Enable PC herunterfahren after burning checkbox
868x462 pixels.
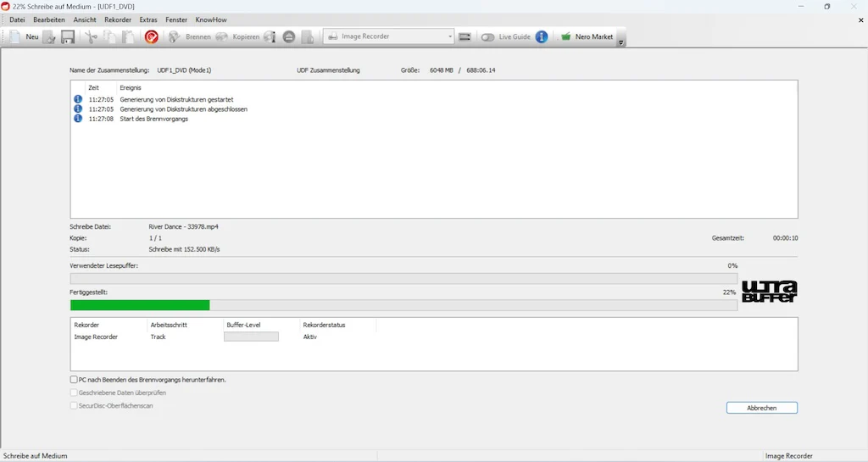(74, 380)
